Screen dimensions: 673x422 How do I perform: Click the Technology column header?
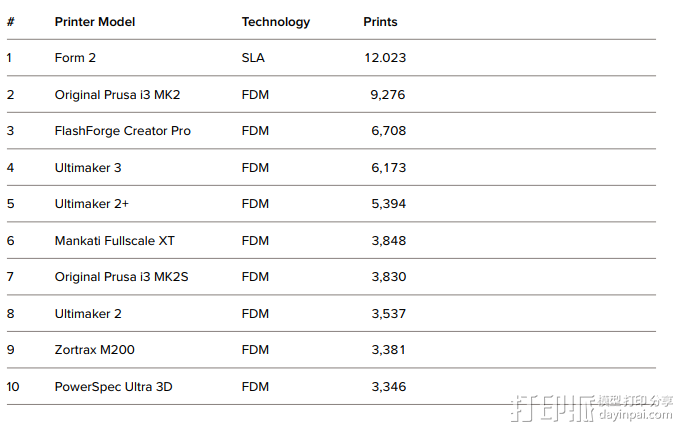[x=276, y=22]
